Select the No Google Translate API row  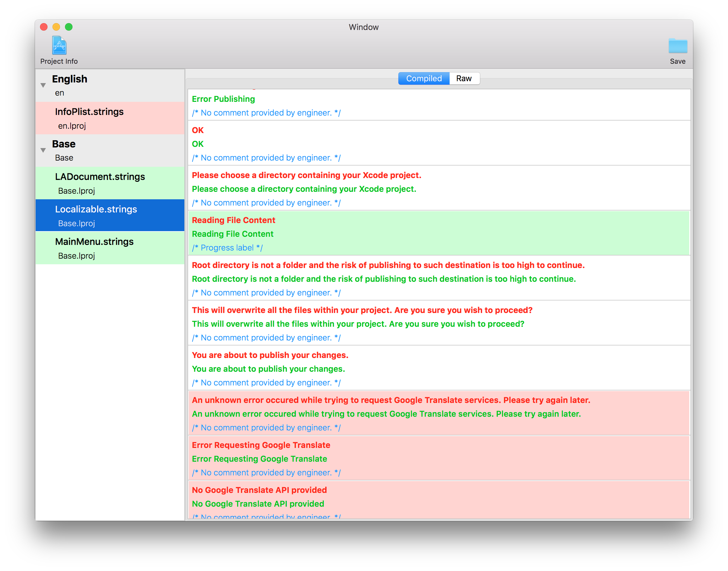coord(438,500)
